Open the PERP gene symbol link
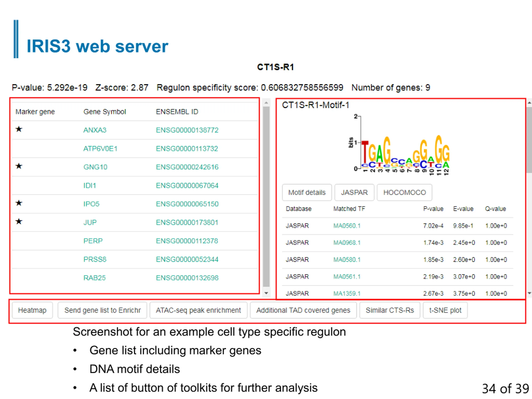Viewport: 532px width, 399px height. click(x=93, y=241)
